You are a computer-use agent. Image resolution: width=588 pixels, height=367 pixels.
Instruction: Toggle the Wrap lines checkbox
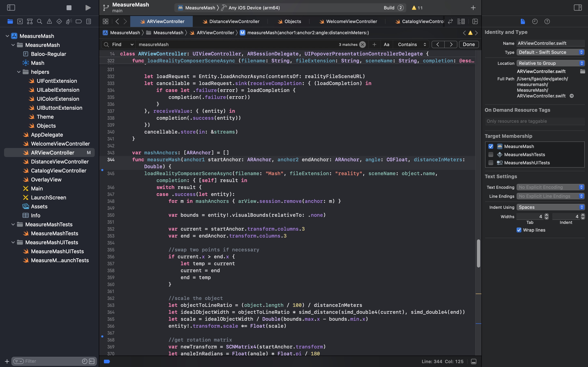[x=519, y=230]
